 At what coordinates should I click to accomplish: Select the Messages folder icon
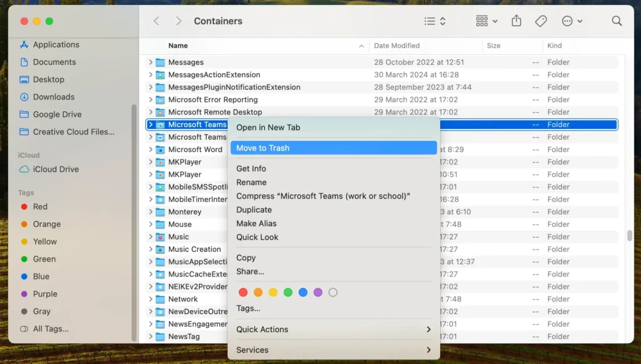click(x=160, y=63)
